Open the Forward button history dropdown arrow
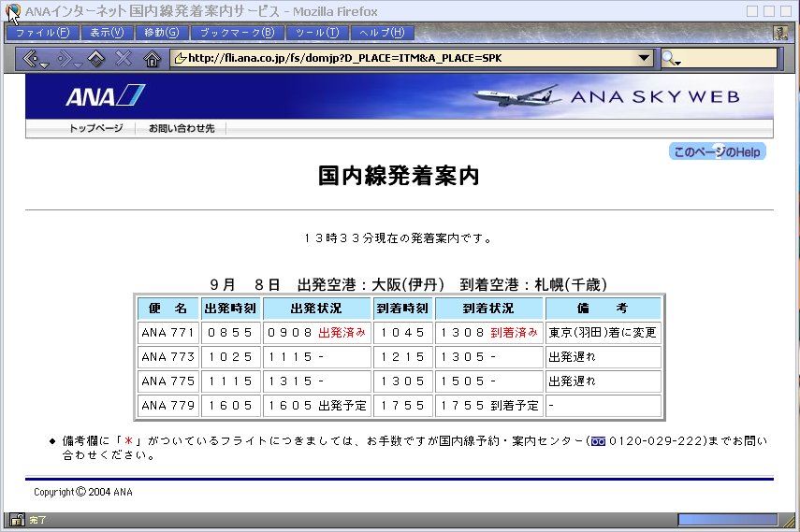The width and height of the screenshot is (800, 532). coord(79,64)
